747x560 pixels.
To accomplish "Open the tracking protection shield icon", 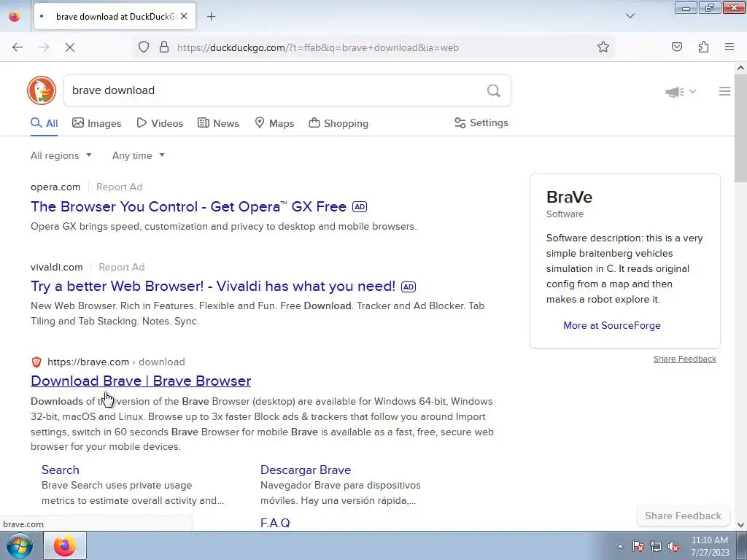I will point(144,47).
